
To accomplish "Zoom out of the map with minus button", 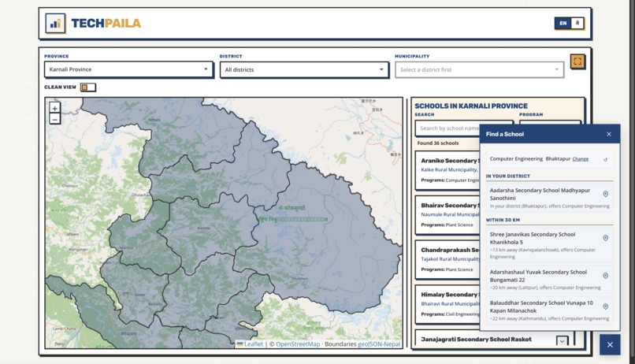I will click(54, 119).
